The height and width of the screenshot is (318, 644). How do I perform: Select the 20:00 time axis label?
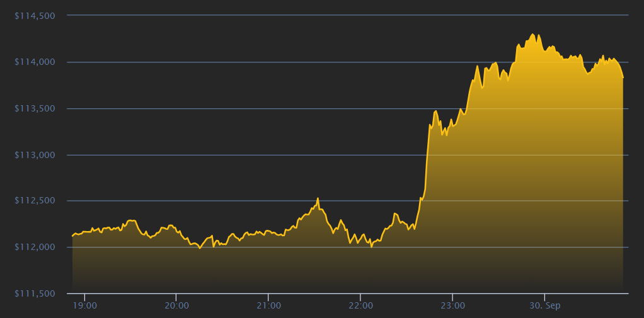[x=176, y=305]
